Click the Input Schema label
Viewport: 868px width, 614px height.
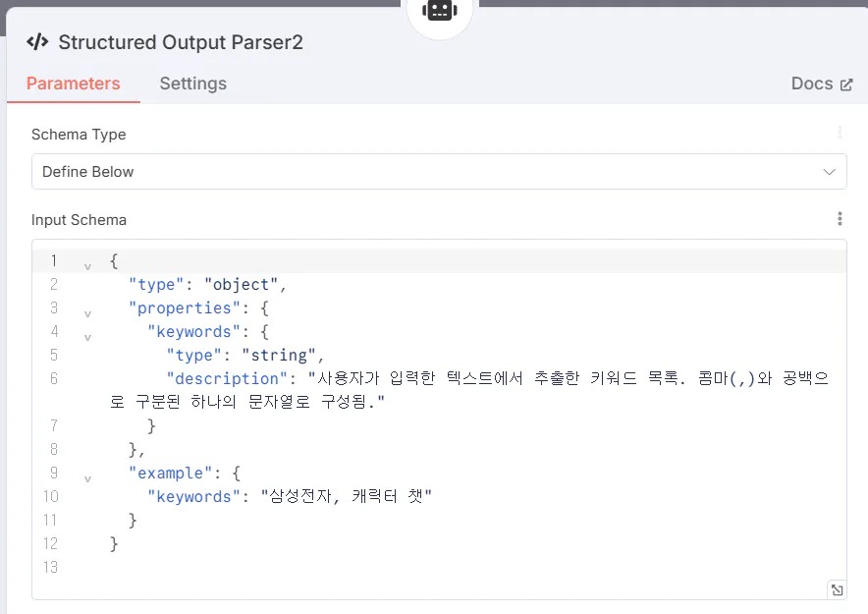coord(79,219)
